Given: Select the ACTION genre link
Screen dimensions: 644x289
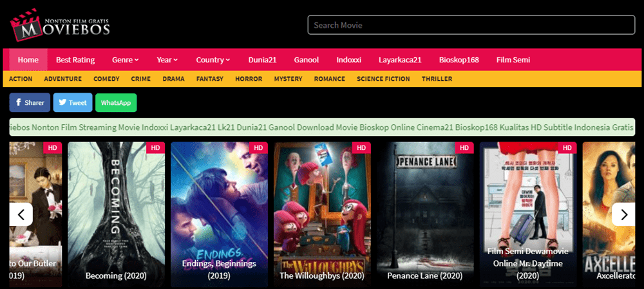Looking at the screenshot, I should (21, 79).
